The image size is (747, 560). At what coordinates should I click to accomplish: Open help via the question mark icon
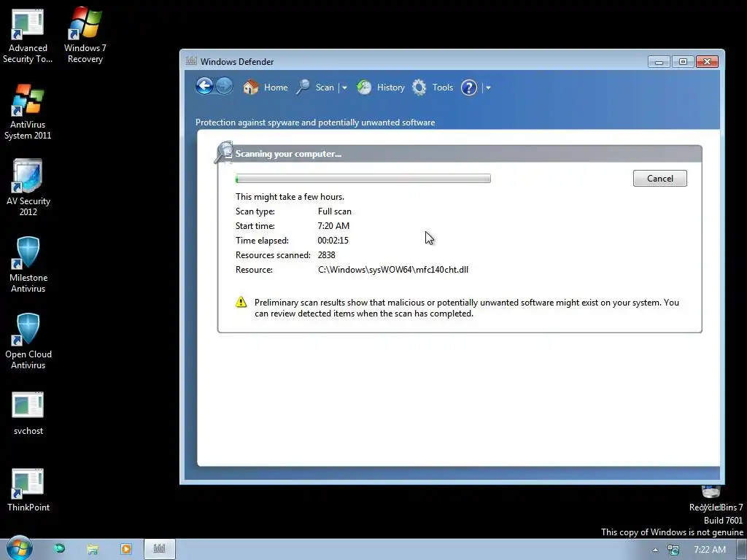click(x=469, y=87)
